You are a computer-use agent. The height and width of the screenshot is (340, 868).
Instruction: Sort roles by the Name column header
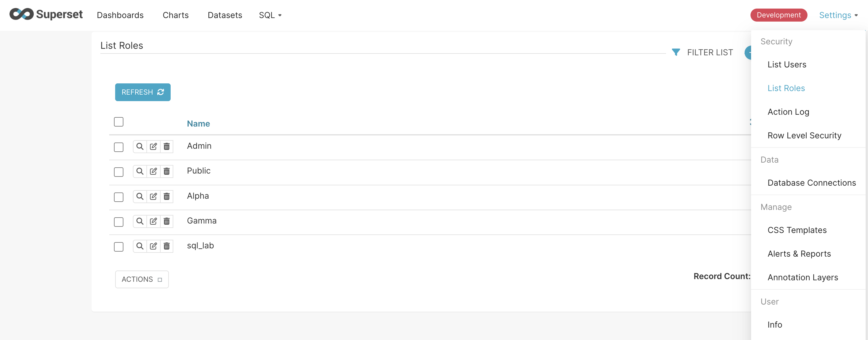[198, 124]
